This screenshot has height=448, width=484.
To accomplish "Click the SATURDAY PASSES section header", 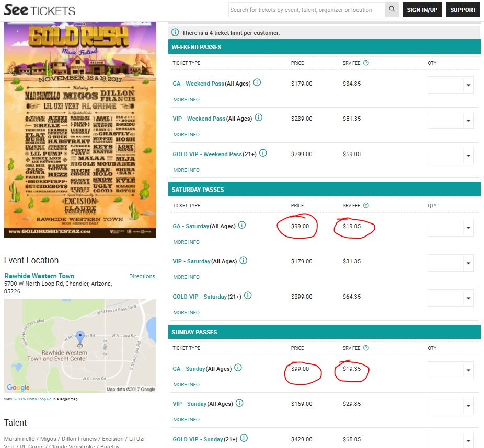I will (x=325, y=190).
